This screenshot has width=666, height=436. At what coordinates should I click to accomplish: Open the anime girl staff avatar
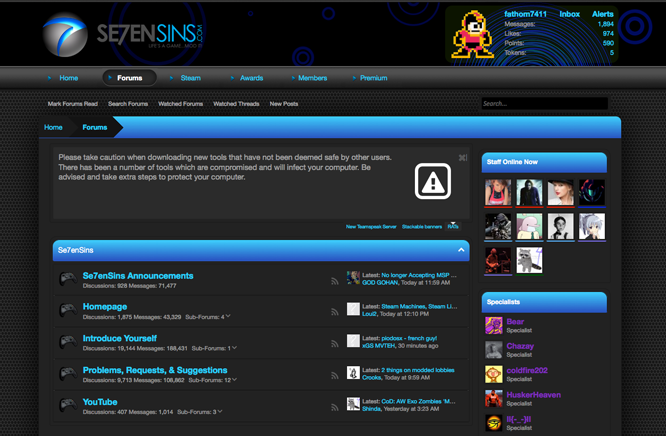(592, 226)
